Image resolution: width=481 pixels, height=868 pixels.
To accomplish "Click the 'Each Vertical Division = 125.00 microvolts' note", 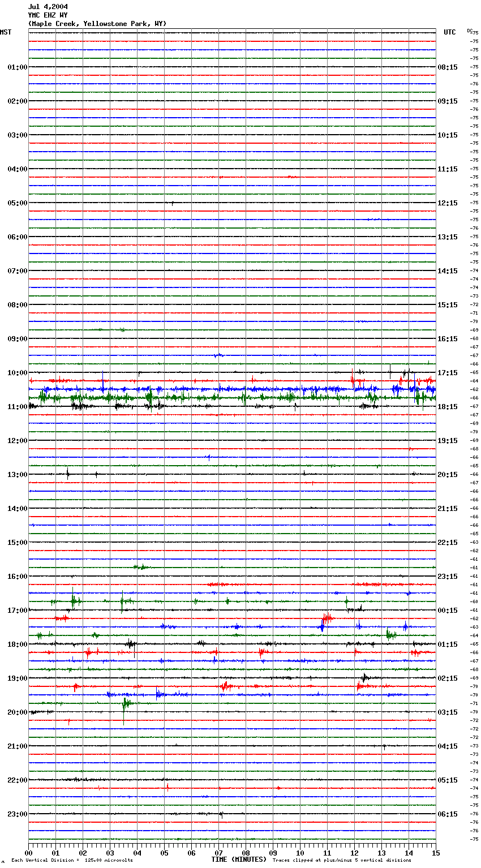I will (72, 861).
